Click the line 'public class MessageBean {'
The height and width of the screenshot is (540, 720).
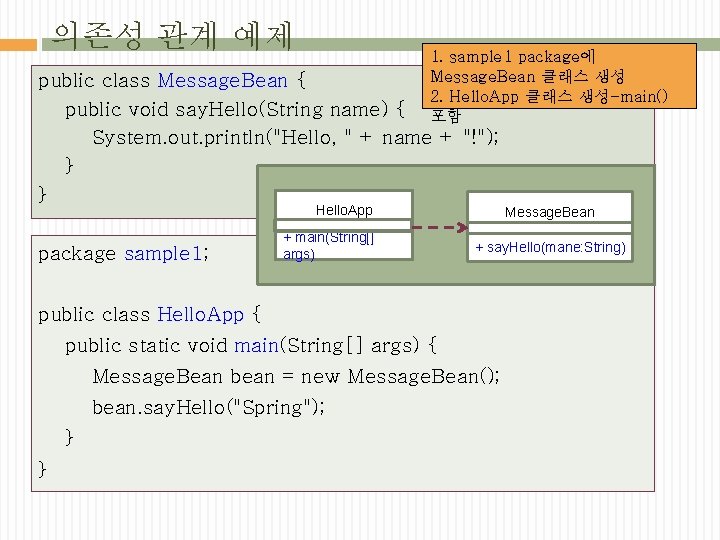click(171, 81)
